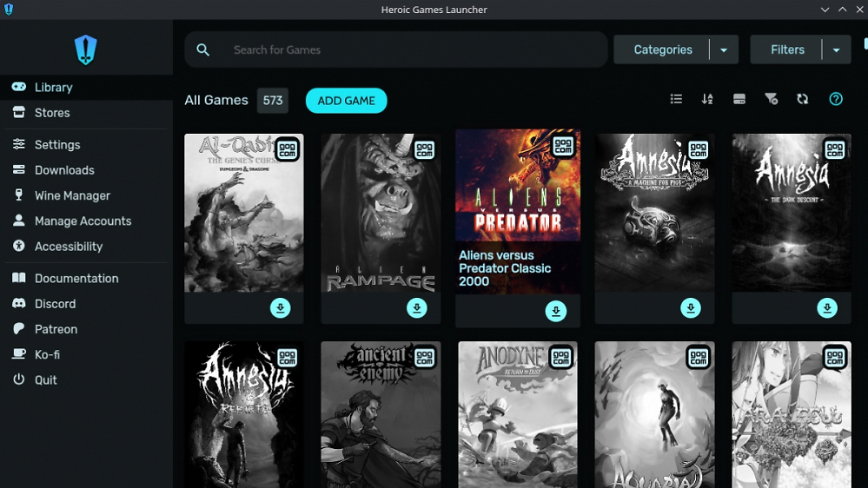Download Amnesia The Dark Descent
This screenshot has width=868, height=488.
[827, 307]
